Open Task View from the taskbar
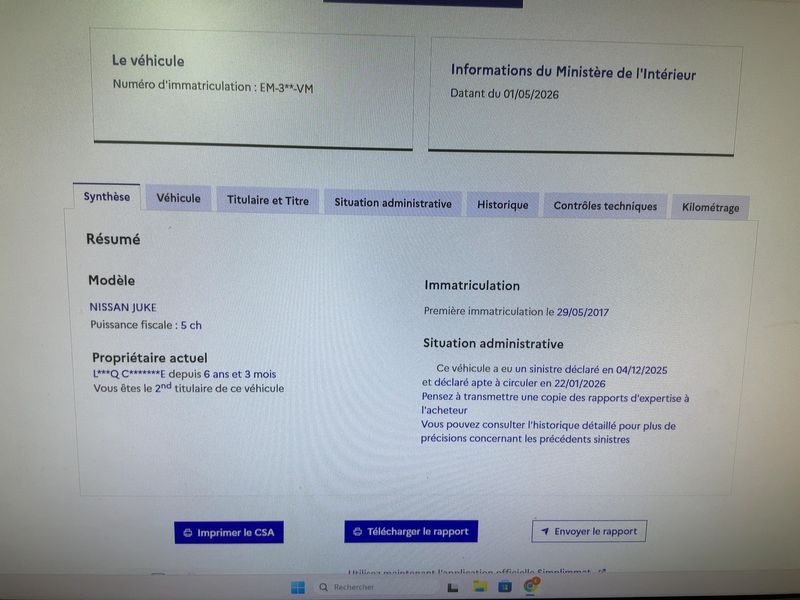Image resolution: width=800 pixels, height=600 pixels. tap(453, 587)
